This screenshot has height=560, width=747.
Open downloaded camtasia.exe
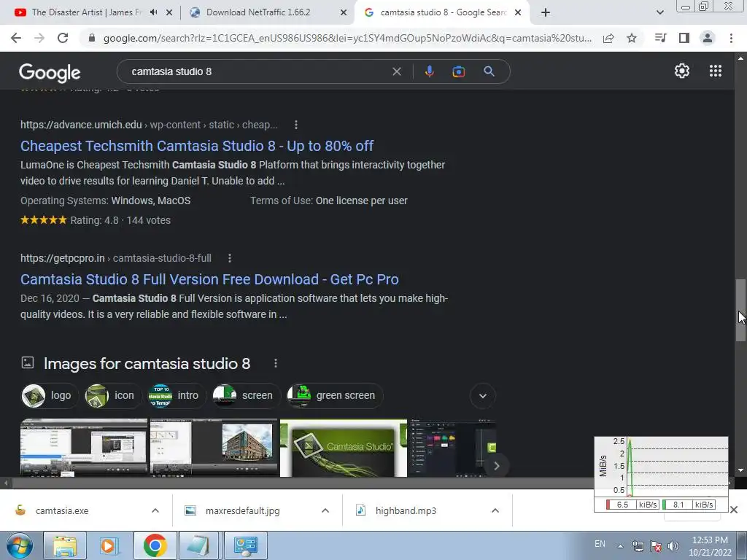pos(62,510)
